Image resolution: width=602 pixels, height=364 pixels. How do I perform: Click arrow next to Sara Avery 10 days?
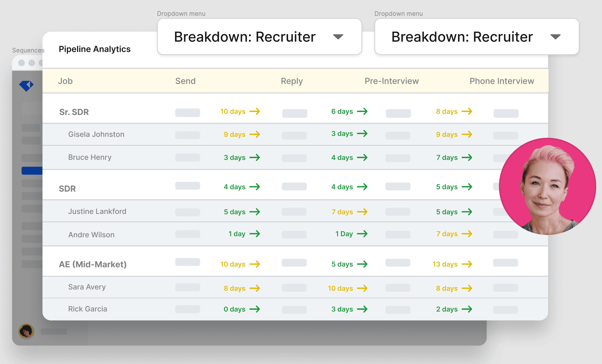[362, 288]
